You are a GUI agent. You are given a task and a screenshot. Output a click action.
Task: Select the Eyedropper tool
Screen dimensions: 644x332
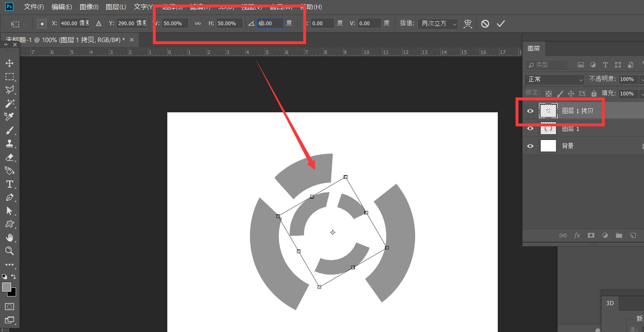pos(10,116)
